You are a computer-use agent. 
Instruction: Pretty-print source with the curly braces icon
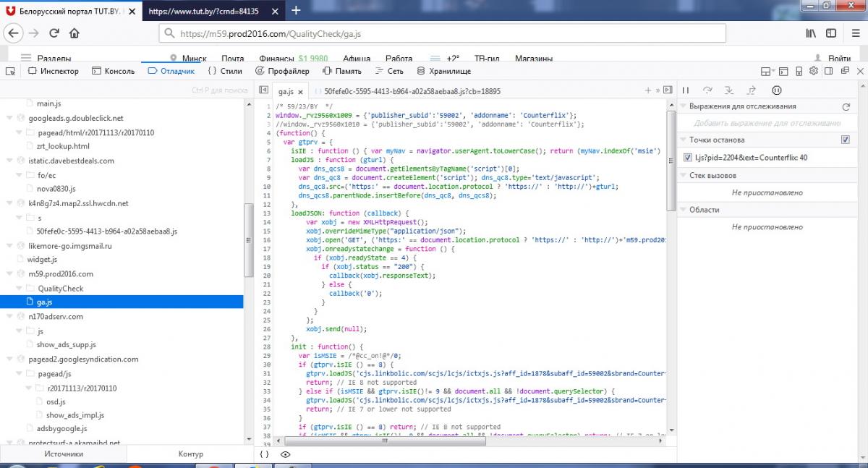264,454
